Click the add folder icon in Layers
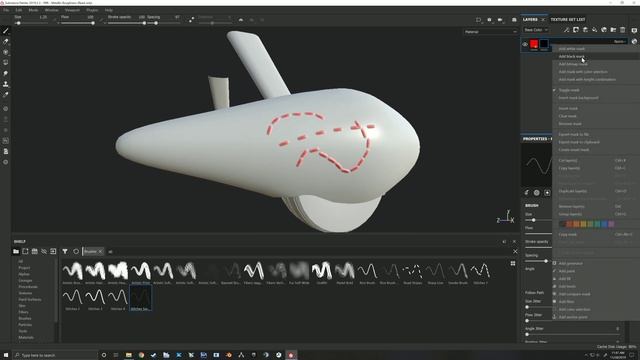Screen dimensions: 640x360 pyautogui.click(x=613, y=30)
